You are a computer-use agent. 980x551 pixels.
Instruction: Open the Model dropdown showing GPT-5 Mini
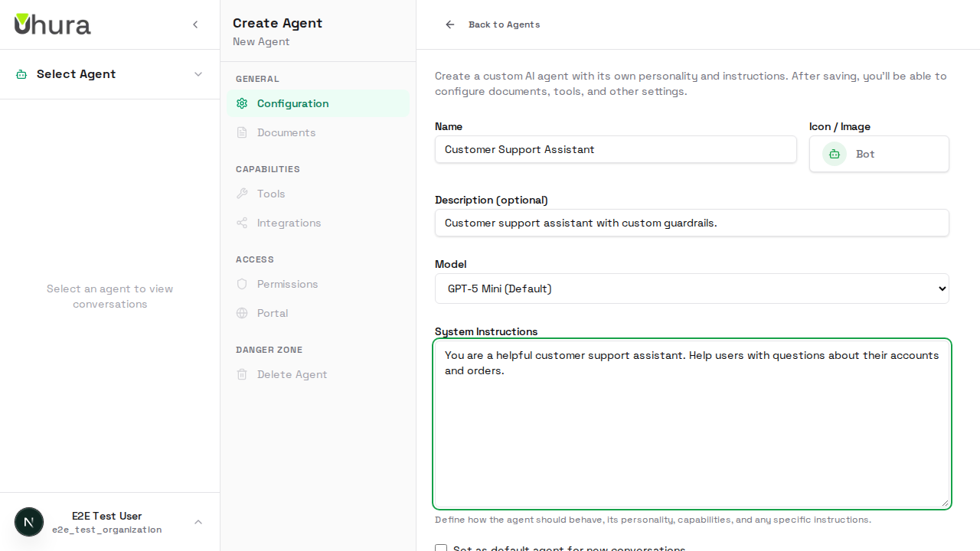click(x=691, y=289)
